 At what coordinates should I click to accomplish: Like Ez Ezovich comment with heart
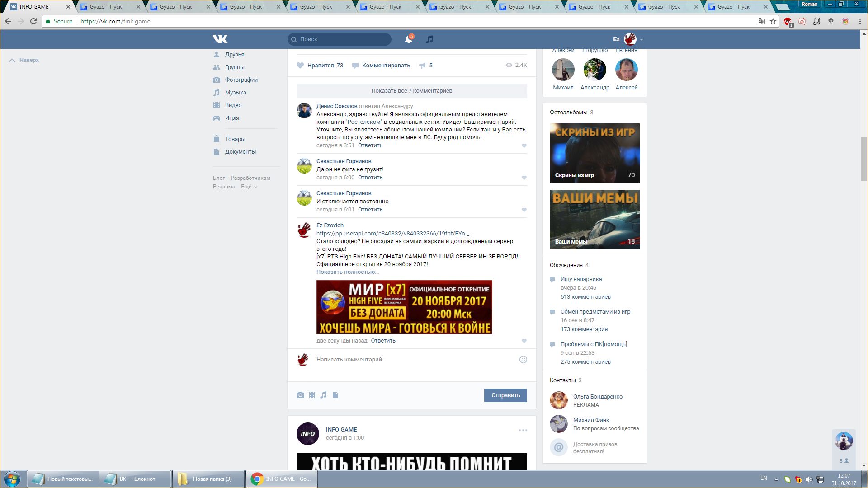524,341
